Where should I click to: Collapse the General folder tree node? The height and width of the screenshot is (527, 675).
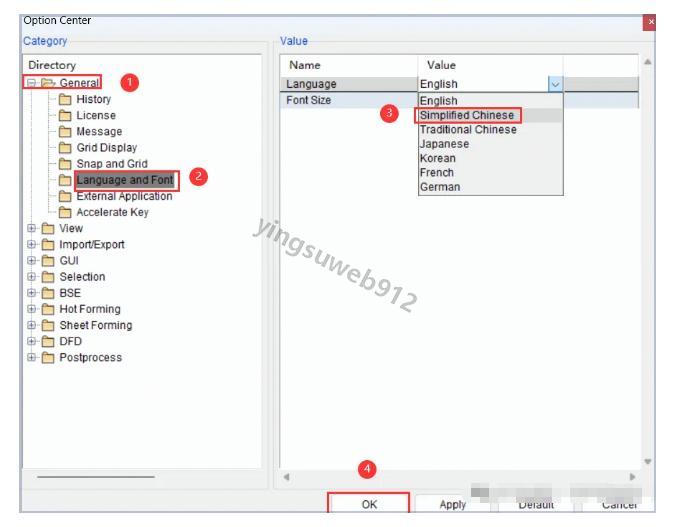click(x=31, y=82)
